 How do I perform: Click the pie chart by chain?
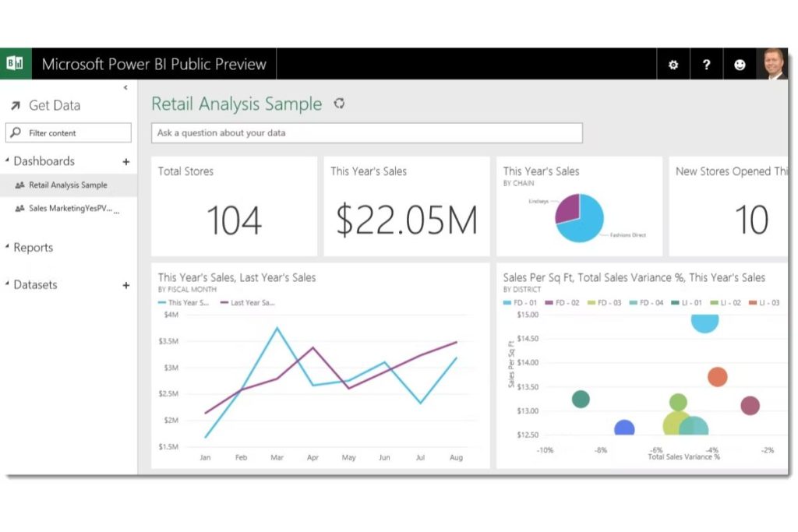[579, 217]
